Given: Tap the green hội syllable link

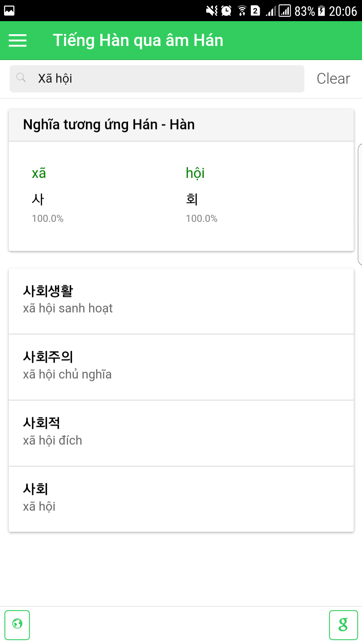Looking at the screenshot, I should [x=195, y=173].
